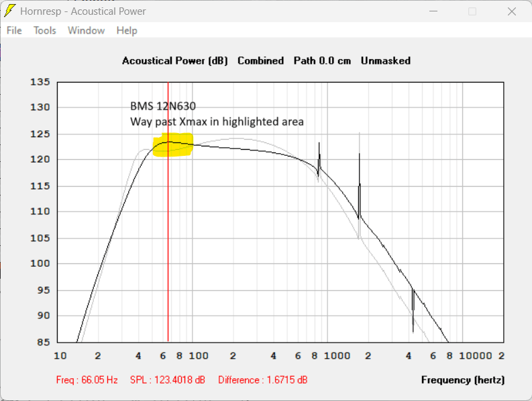Click the 130 value on dB axis
This screenshot has width=532, height=401.
(40, 107)
